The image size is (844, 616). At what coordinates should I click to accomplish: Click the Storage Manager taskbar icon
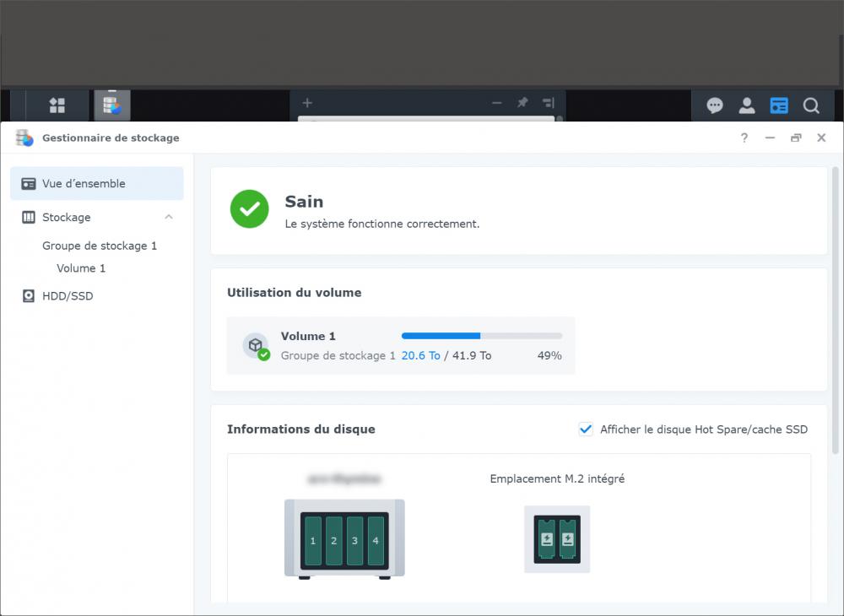pos(111,105)
